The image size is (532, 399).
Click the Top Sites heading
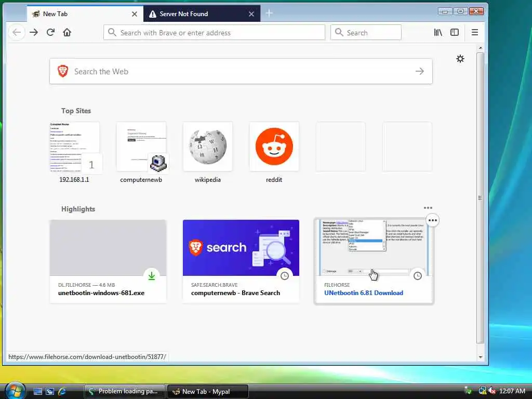[x=76, y=111]
